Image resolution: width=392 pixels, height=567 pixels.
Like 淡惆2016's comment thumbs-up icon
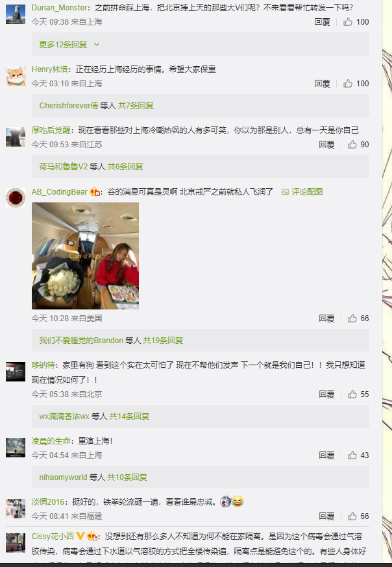(352, 516)
